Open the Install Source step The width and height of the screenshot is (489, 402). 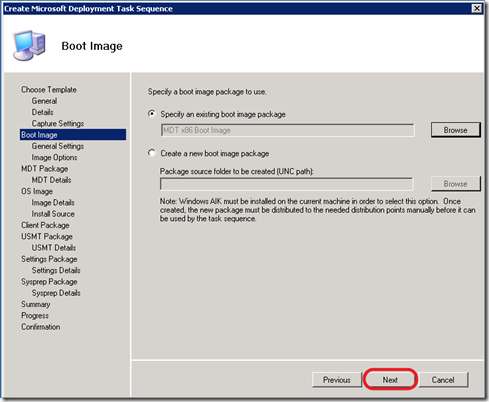[53, 214]
